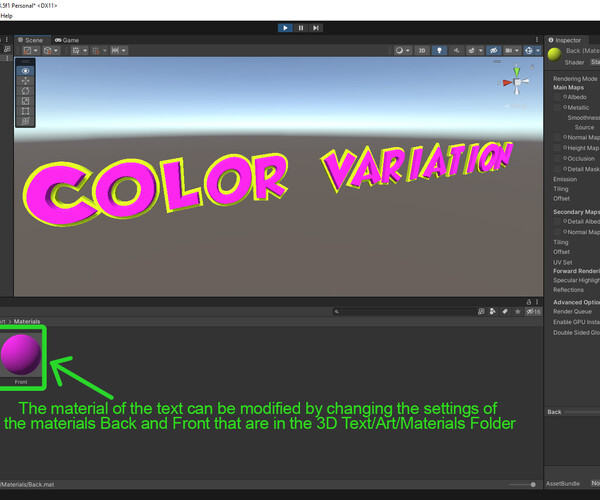Toggle 2D view mode button
600x500 pixels.
(x=422, y=50)
